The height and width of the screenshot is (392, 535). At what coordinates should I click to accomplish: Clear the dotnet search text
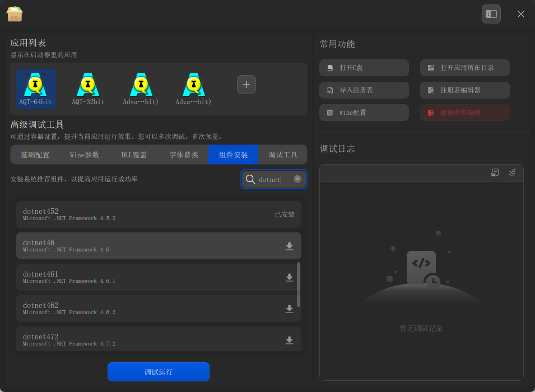(x=297, y=179)
